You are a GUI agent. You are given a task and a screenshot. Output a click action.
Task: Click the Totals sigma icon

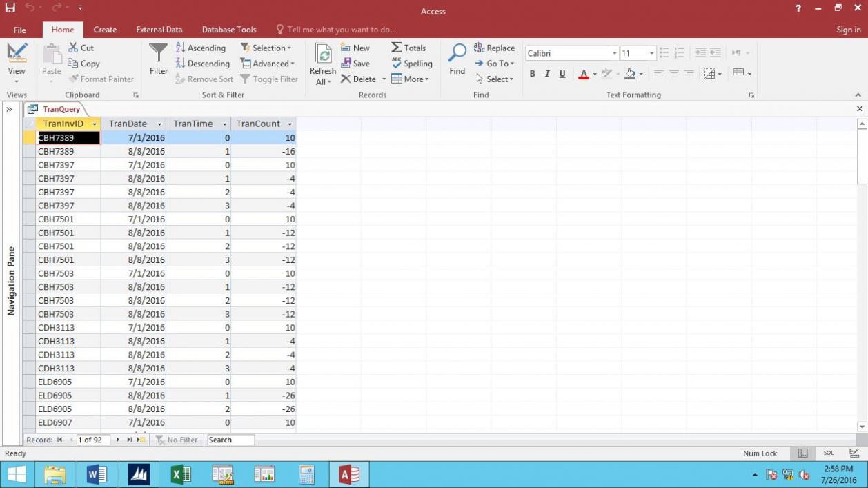397,48
